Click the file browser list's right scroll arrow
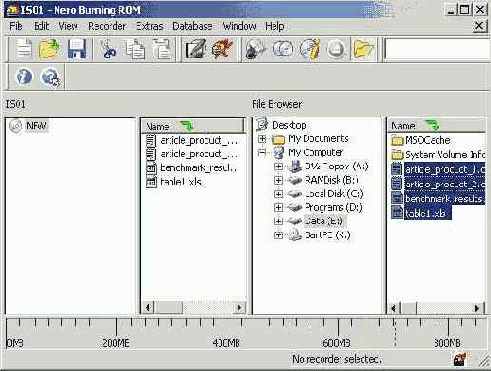The height and width of the screenshot is (371, 491). (477, 308)
